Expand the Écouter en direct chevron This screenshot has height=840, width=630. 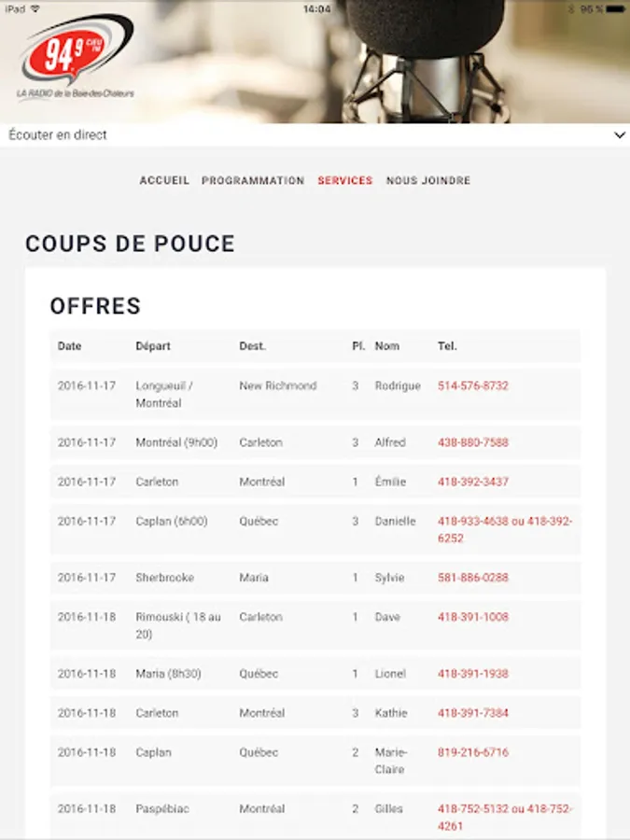pyautogui.click(x=620, y=135)
